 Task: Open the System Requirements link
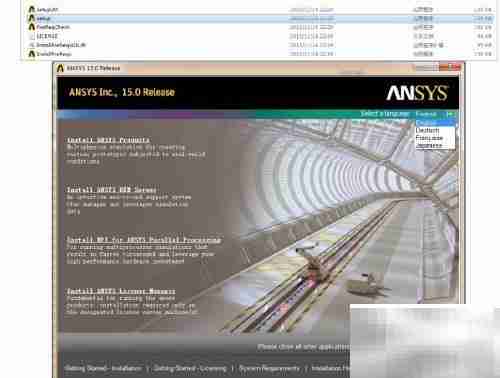pos(269,368)
